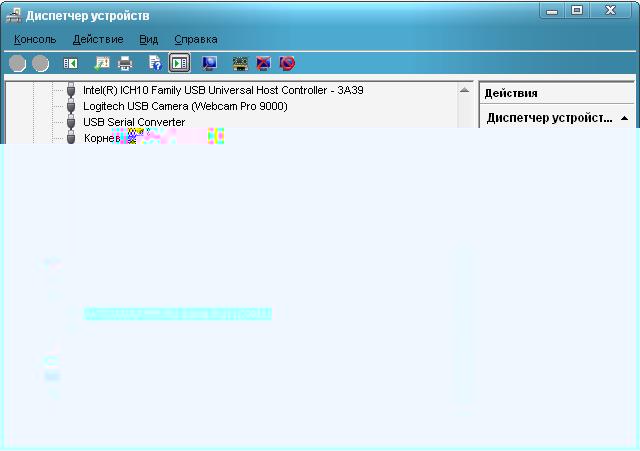Click the Disable device toolbar icon
The image size is (640, 451).
coord(263,63)
